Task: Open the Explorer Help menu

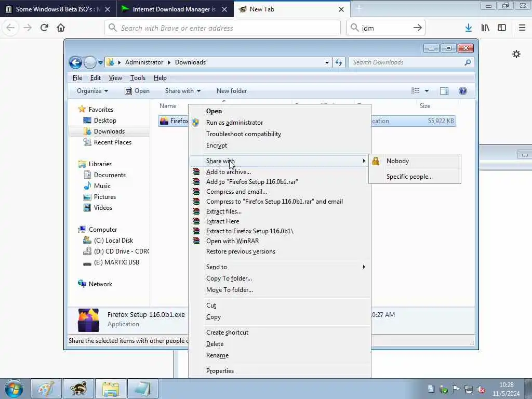Action: click(x=160, y=78)
